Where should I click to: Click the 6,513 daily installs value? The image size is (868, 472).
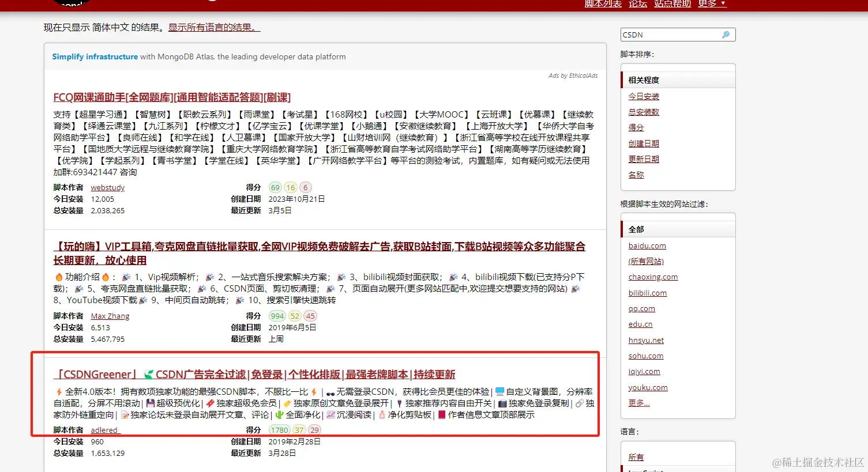coord(100,327)
